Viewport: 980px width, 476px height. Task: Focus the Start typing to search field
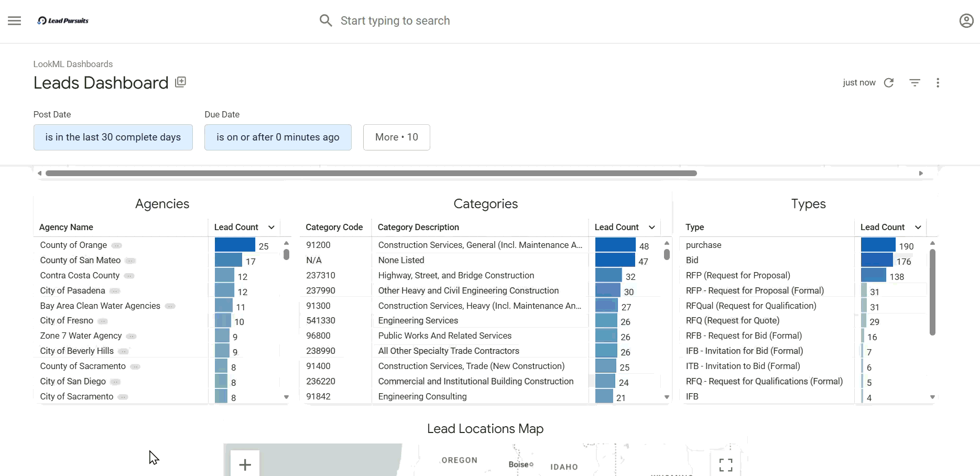(x=395, y=20)
